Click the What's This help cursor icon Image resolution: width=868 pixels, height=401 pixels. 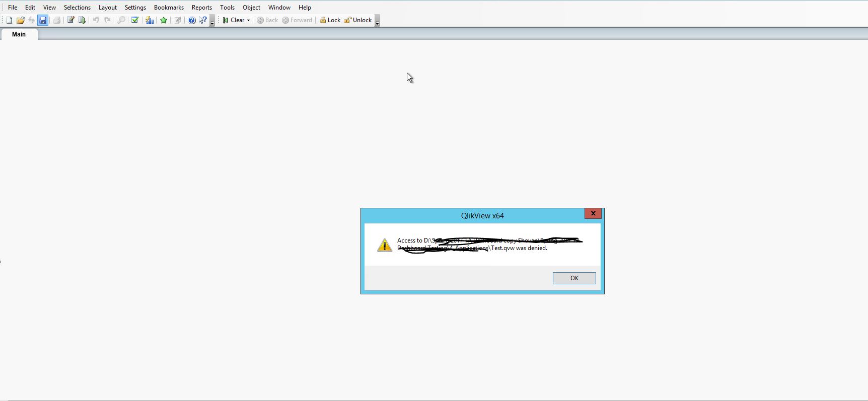pos(203,20)
